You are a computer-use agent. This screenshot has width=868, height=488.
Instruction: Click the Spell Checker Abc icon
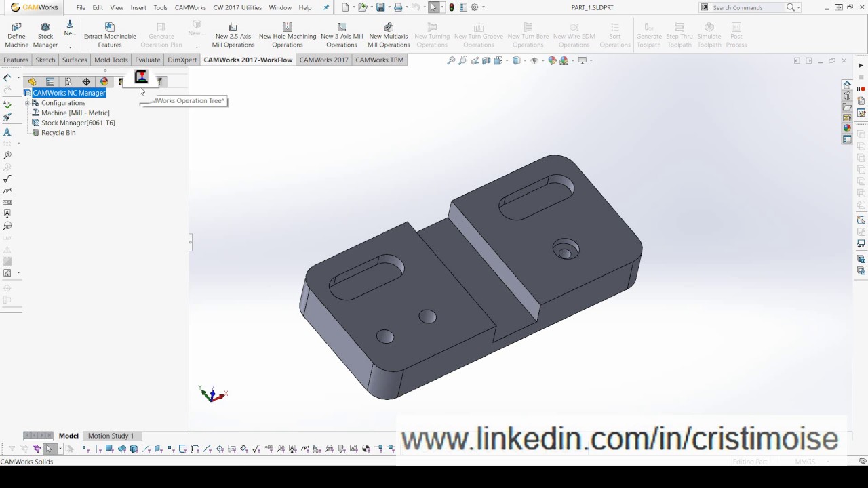click(x=7, y=105)
